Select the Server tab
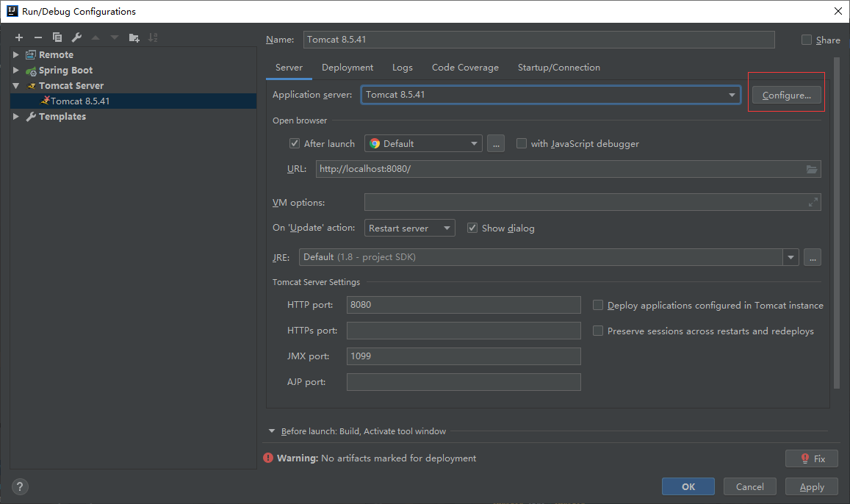Screen dimensions: 850x504 pos(289,68)
